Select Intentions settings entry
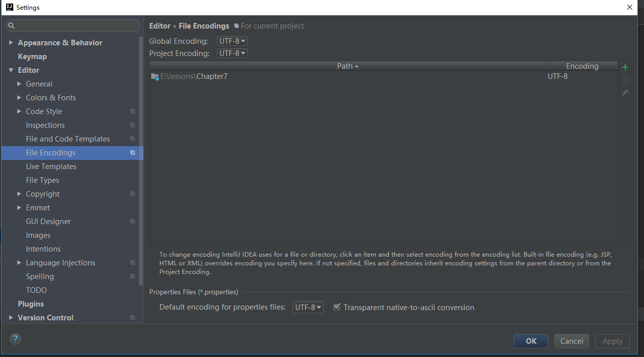644x357 pixels. [x=43, y=249]
